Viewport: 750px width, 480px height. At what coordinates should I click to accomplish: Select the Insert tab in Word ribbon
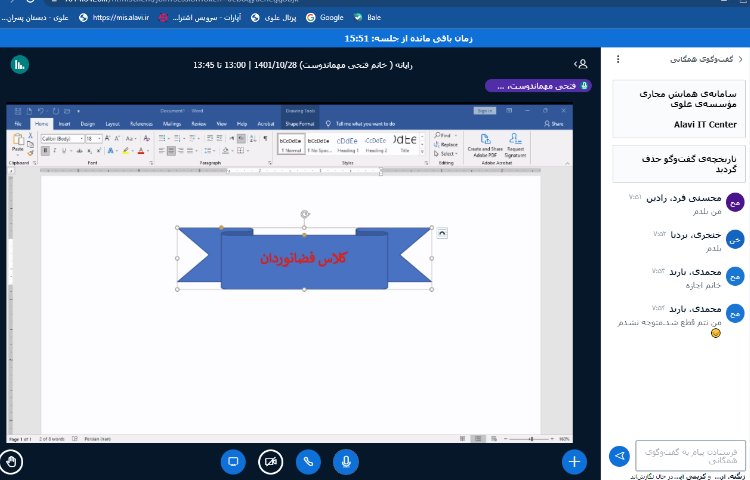click(64, 124)
